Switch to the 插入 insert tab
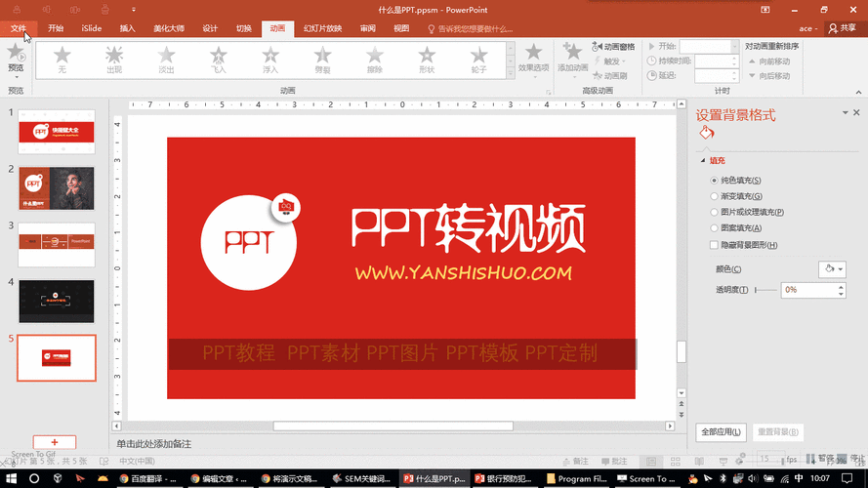 (x=127, y=28)
